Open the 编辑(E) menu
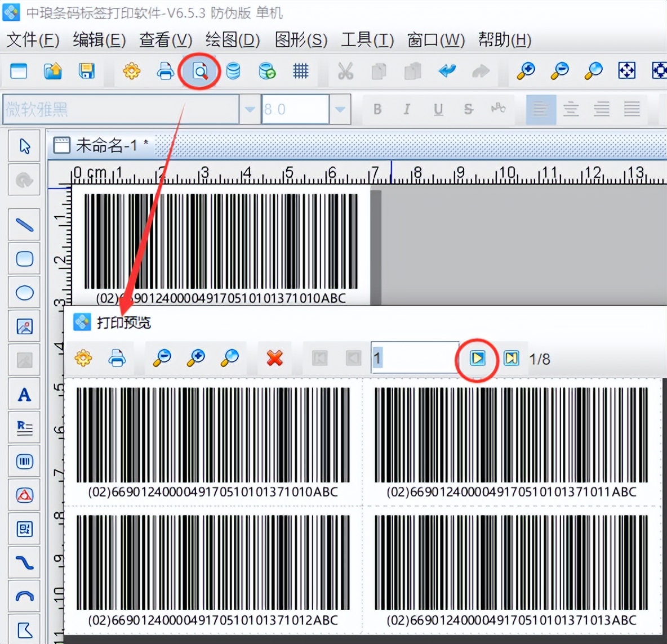The image size is (667, 644). click(x=99, y=41)
